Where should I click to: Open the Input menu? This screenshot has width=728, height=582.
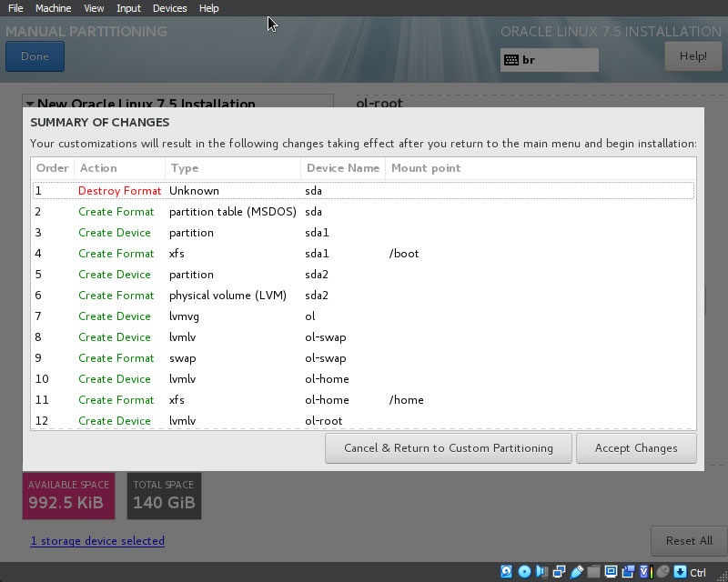pos(128,8)
